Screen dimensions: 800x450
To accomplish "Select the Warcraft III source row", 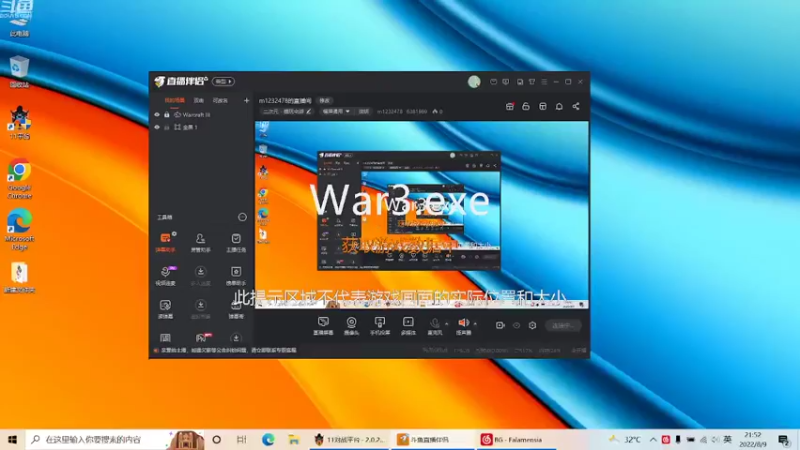I will click(x=202, y=115).
